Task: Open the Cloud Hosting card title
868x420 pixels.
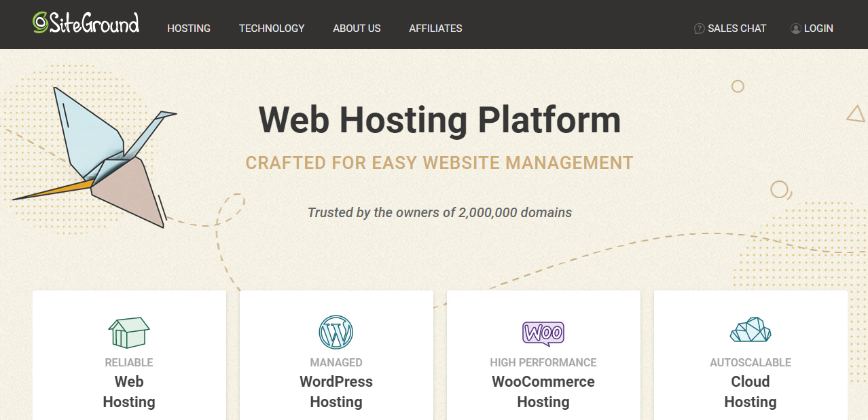Action: click(x=751, y=392)
